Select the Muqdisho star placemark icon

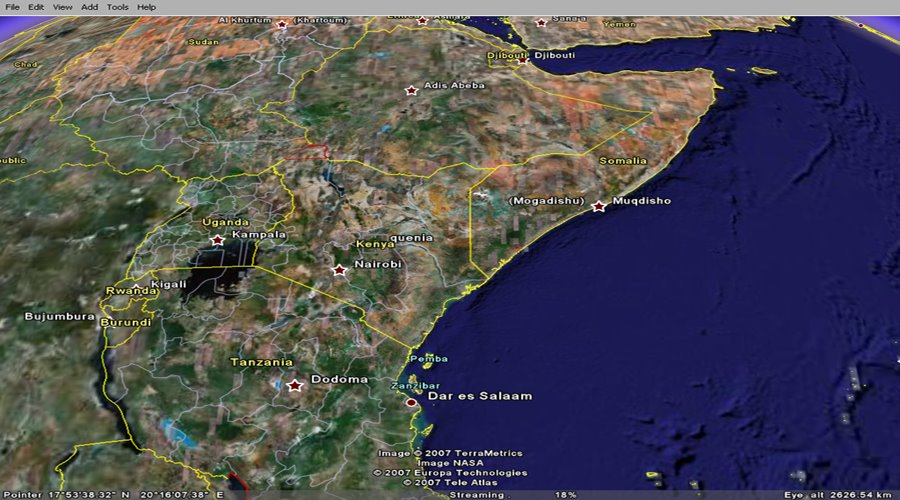point(599,206)
